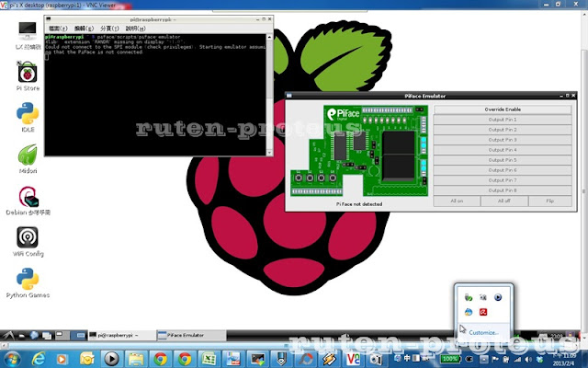Toggle Output Pin 3

pos(503,140)
